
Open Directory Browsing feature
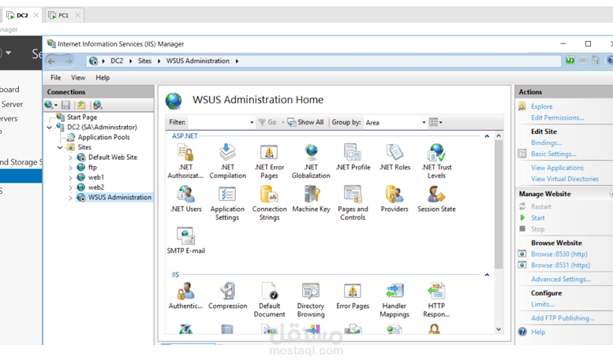[x=311, y=299]
